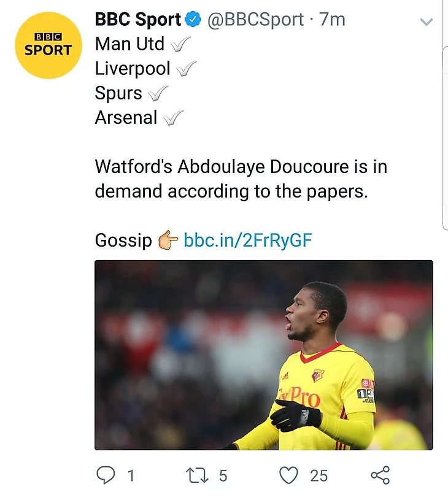
Task: Retweet the Doucoure gossip tweet
Action: 198,475
